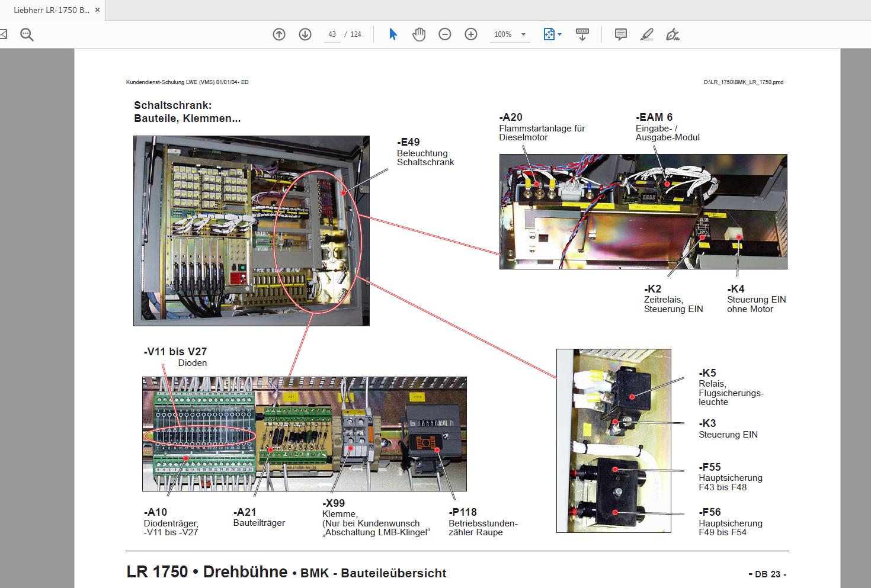Click the fit one full page icon

548,34
